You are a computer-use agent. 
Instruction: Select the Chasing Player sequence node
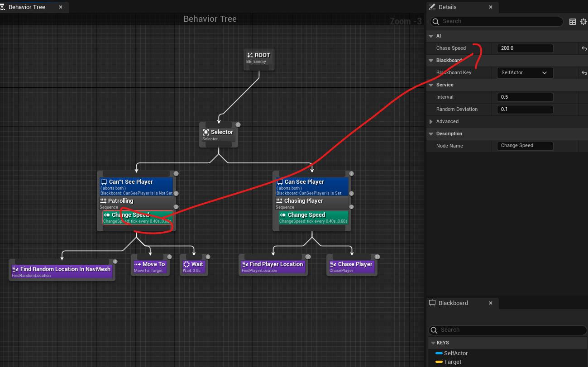coord(312,203)
